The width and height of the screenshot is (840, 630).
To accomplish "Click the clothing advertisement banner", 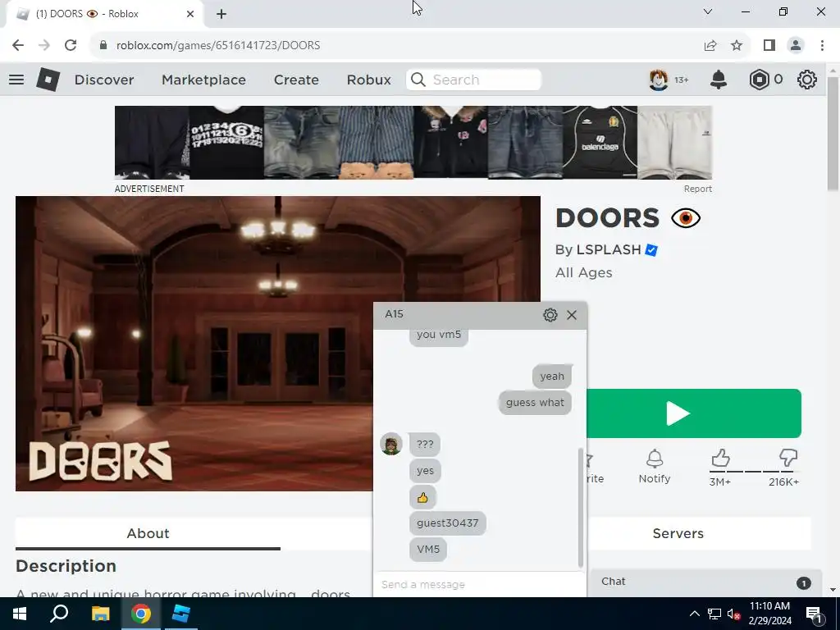I will coord(413,143).
